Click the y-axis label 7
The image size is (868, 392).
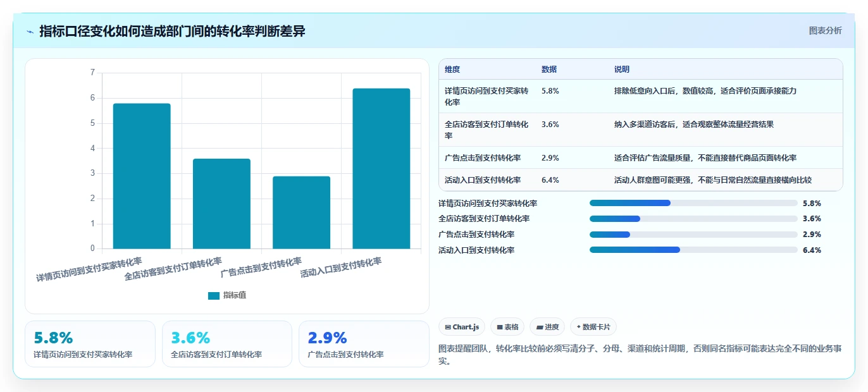click(x=92, y=73)
